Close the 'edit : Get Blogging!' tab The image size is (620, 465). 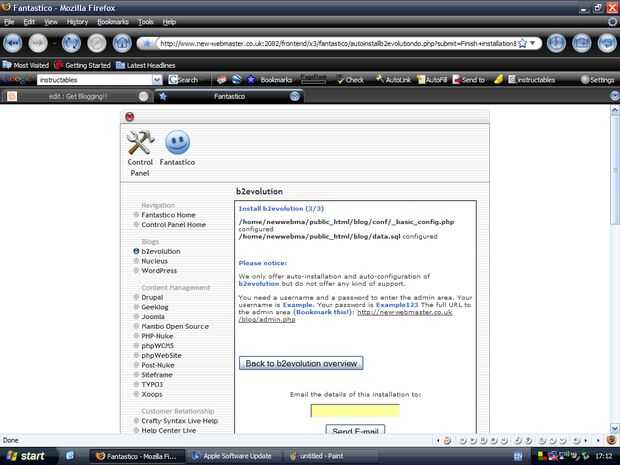point(143,96)
